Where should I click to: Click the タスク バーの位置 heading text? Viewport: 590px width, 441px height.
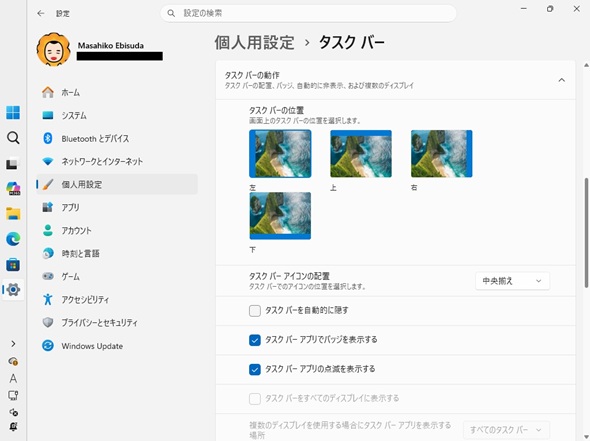coord(276,110)
